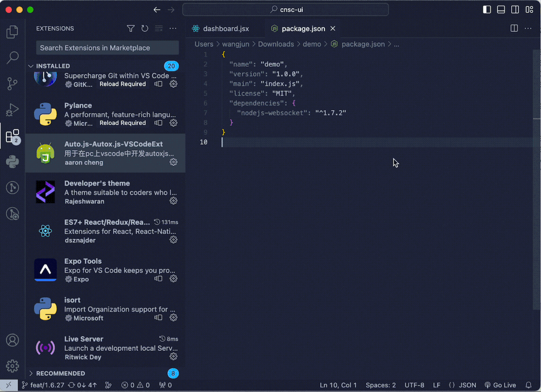
Task: Expand the RECOMMENDED extensions section
Action: [31, 373]
